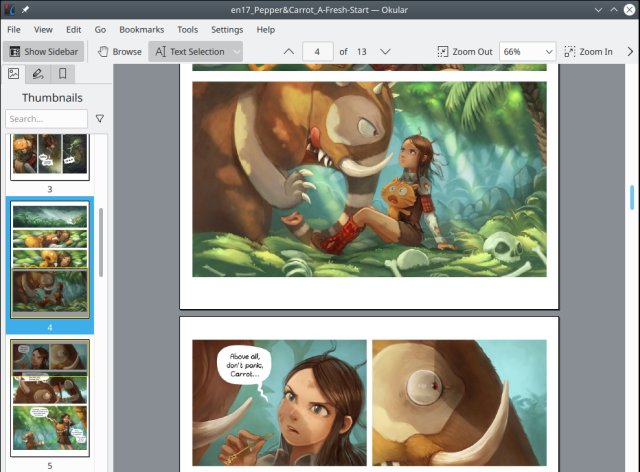Open the File menu
This screenshot has width=640, height=472.
[14, 29]
